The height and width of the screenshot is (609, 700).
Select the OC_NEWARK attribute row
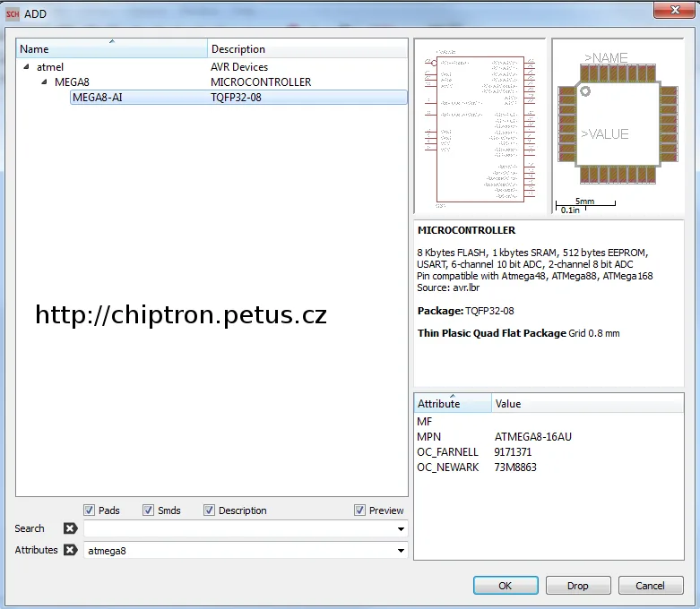click(x=549, y=467)
